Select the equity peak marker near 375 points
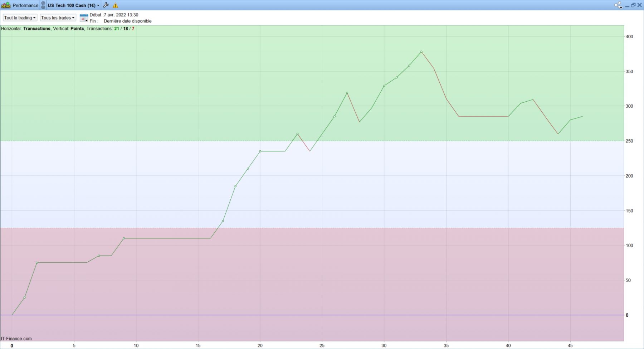The height and width of the screenshot is (349, 644). (x=421, y=52)
